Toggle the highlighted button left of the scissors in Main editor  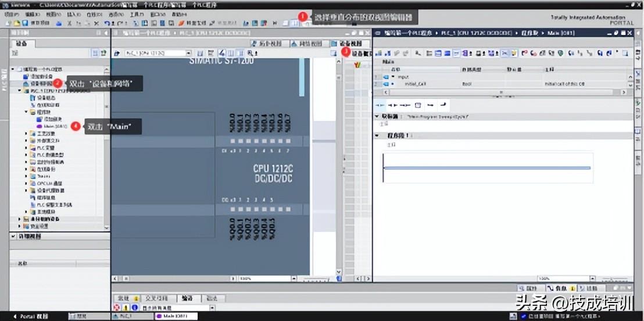point(456,53)
